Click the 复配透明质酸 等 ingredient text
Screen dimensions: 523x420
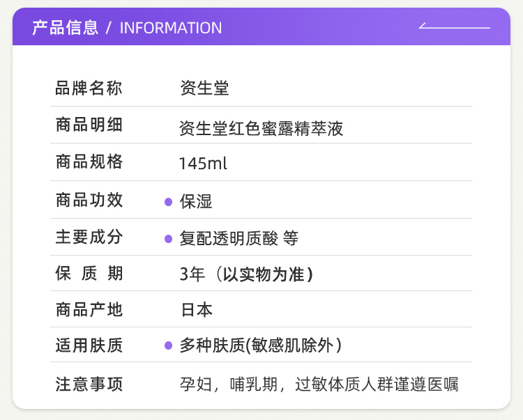point(239,238)
